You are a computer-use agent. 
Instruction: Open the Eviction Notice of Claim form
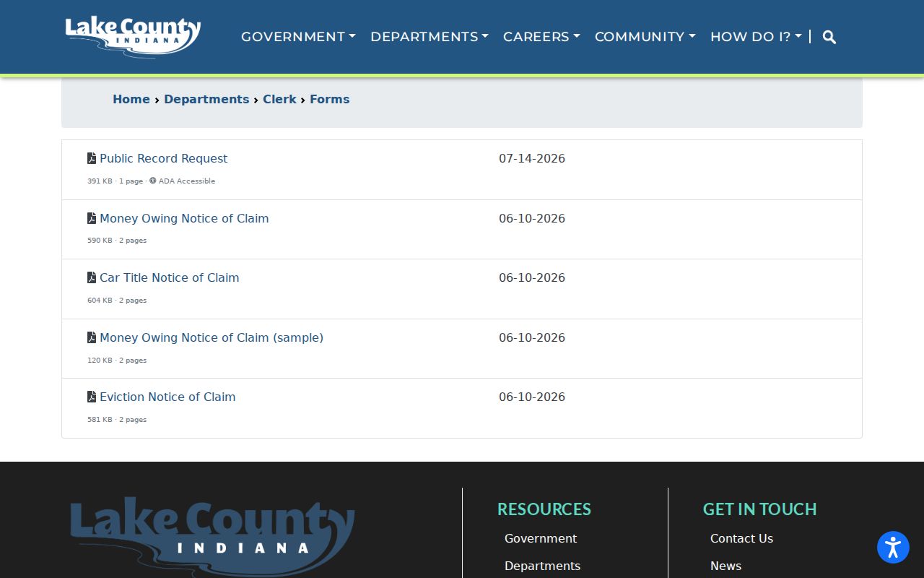pyautogui.click(x=167, y=397)
